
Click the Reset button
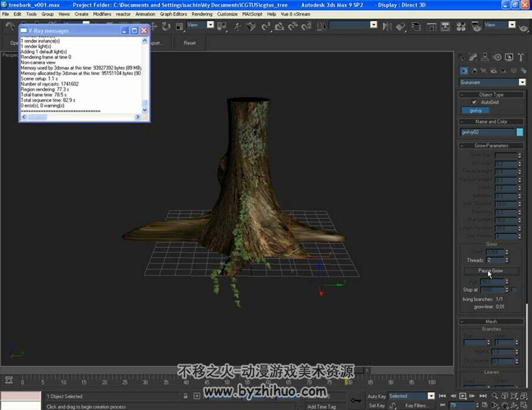(190, 43)
